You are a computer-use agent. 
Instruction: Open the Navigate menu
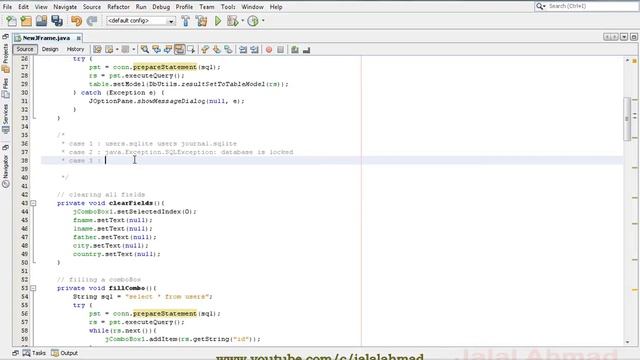point(65,7)
